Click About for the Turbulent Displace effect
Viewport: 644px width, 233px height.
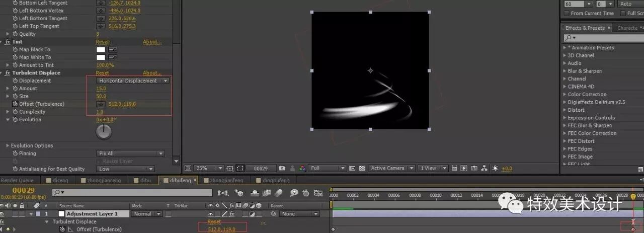(x=152, y=73)
